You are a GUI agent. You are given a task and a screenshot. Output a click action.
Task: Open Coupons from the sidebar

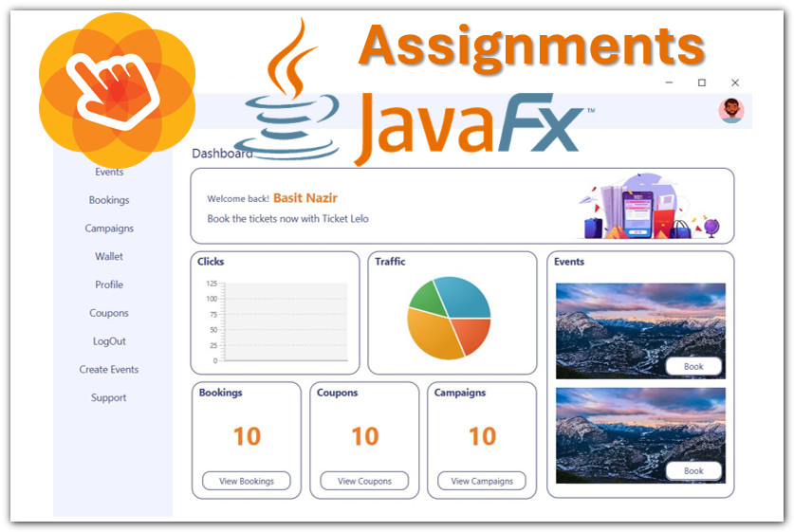click(x=109, y=313)
